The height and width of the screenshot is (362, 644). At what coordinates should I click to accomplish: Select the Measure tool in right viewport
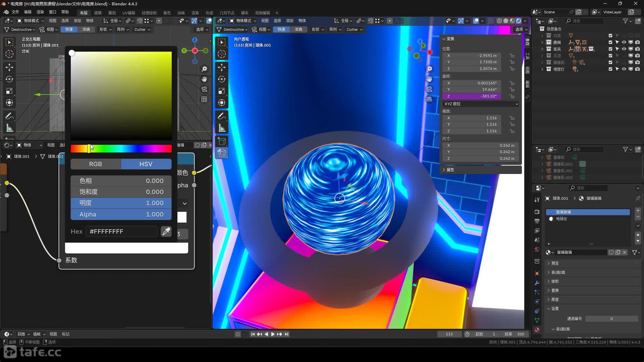(x=222, y=128)
